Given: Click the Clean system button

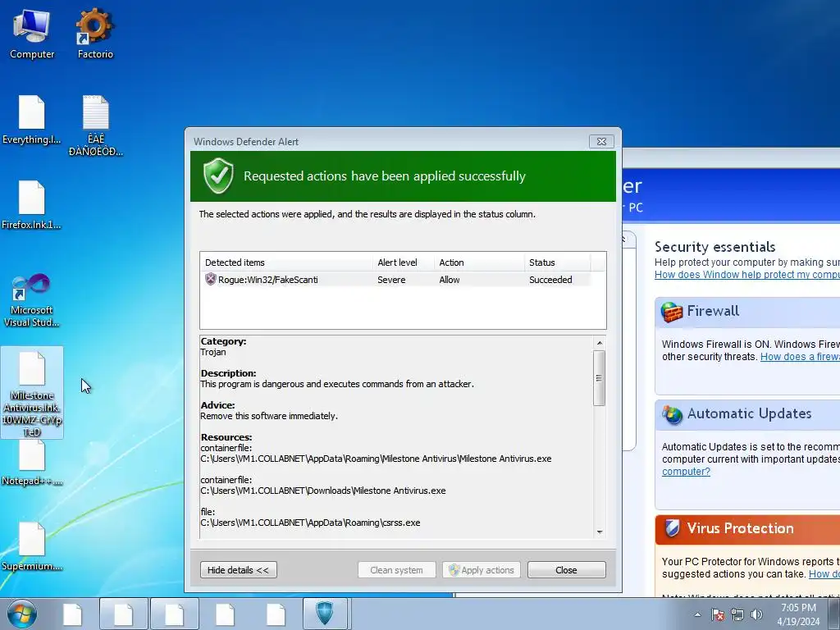Looking at the screenshot, I should pos(396,569).
